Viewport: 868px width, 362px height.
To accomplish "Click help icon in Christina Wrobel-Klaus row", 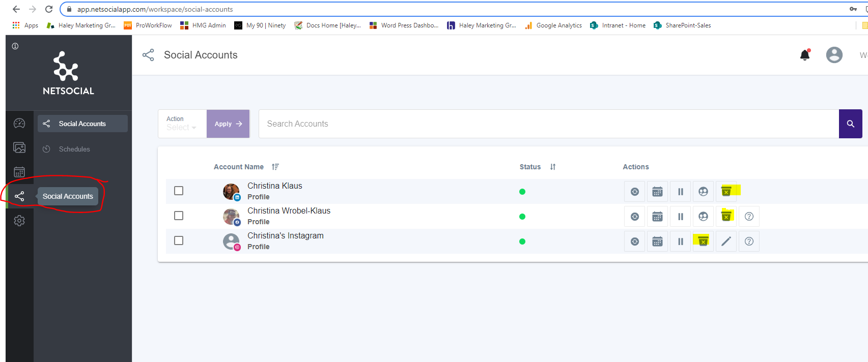I will [749, 217].
